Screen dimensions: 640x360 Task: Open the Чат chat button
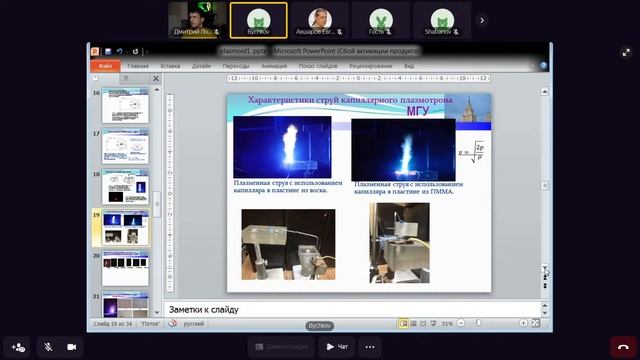[x=337, y=347]
